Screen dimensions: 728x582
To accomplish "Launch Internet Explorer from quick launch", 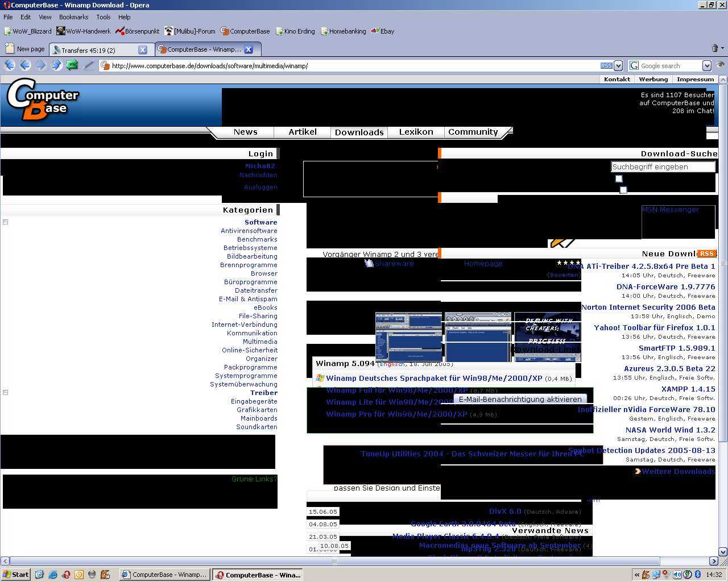I will pos(53,575).
